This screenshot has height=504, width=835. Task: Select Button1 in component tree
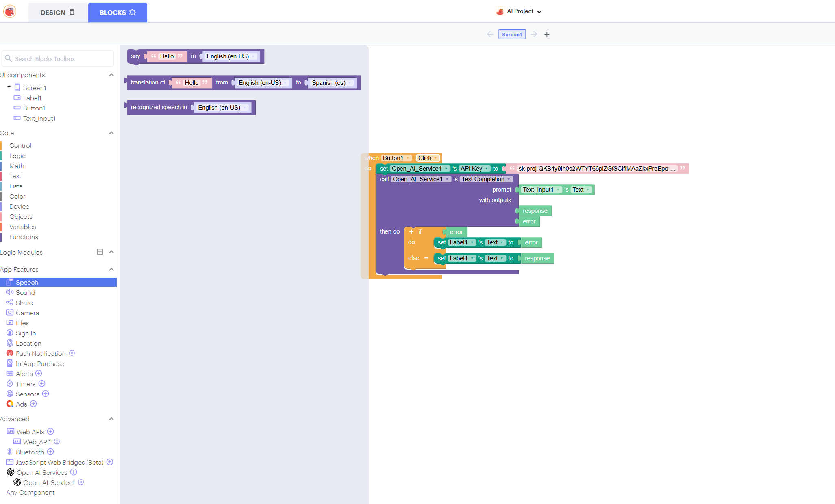34,108
